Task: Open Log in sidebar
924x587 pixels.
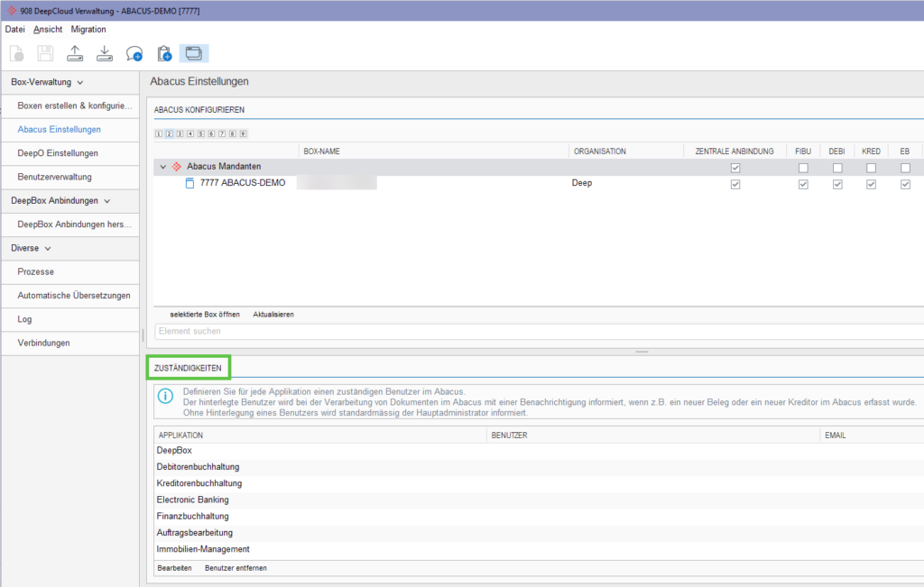Action: click(70, 319)
